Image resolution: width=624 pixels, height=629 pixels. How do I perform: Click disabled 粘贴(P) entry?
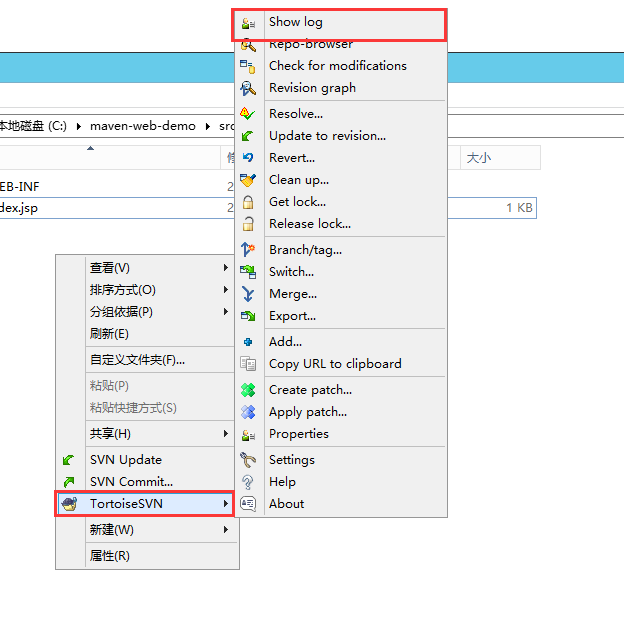tap(147, 386)
